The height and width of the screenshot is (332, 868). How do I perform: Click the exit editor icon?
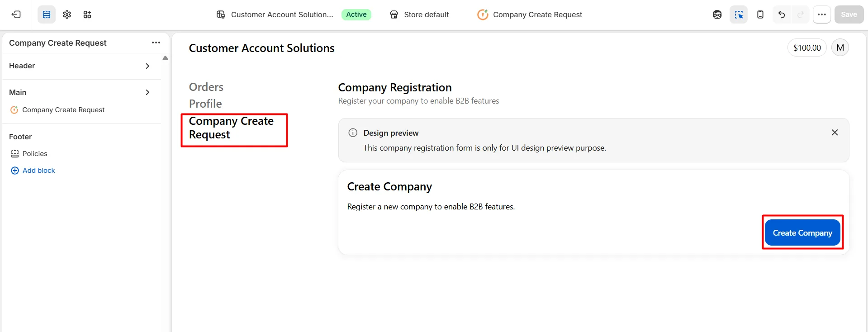[x=16, y=14]
